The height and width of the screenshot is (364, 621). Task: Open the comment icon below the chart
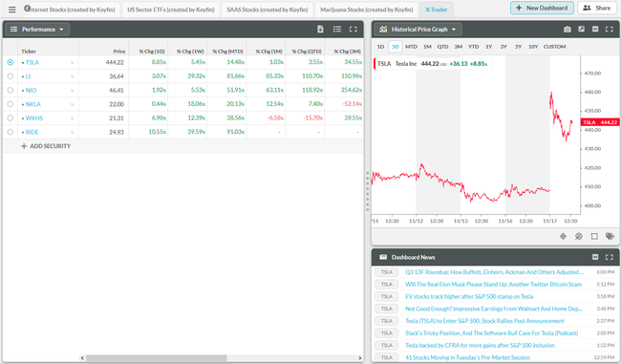tap(579, 237)
